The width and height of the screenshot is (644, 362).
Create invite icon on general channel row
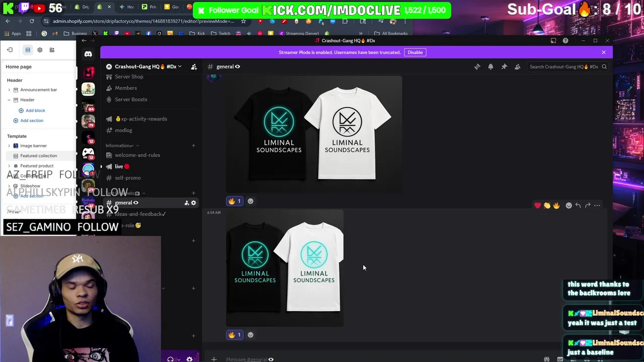187,203
